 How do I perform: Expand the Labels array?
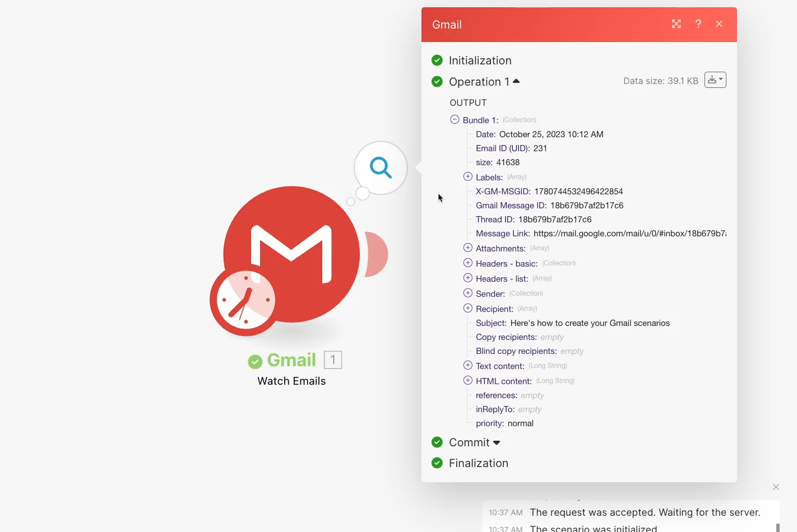coord(468,176)
